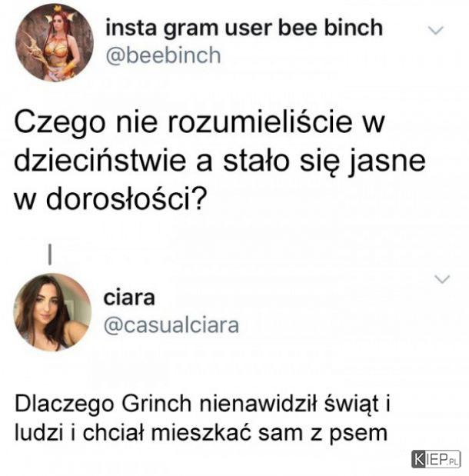The height and width of the screenshot is (476, 469).
Task: Expand options chevron on ciara's reply
Action: click(442, 278)
